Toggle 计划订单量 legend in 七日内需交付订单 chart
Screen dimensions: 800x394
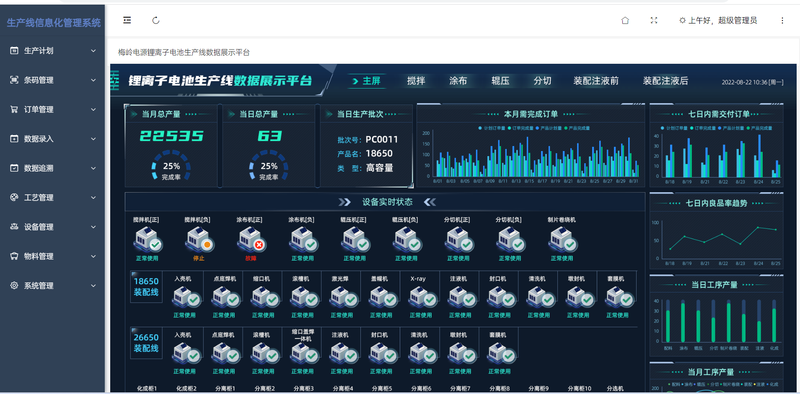pyautogui.click(x=674, y=128)
